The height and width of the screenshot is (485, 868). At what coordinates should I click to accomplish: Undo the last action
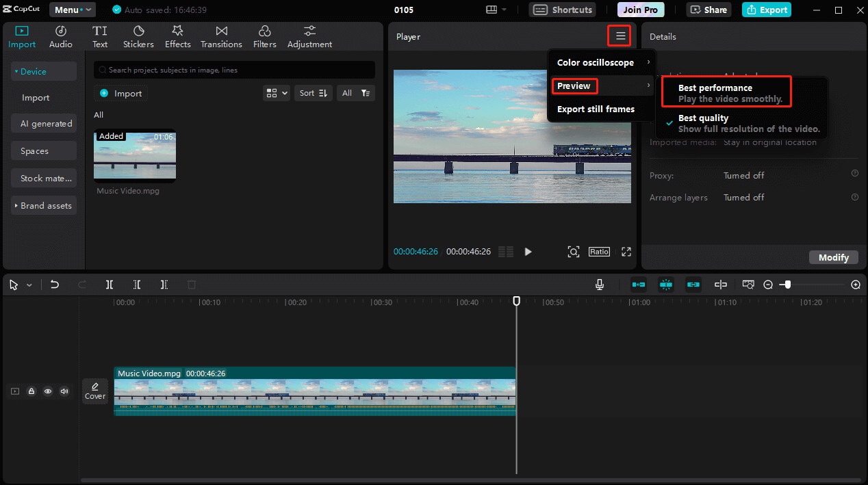click(x=55, y=285)
